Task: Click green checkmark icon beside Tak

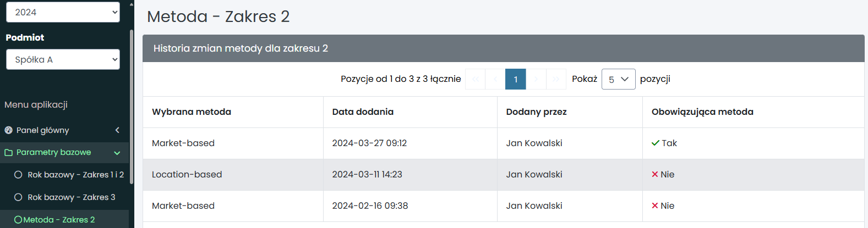Action: click(655, 143)
